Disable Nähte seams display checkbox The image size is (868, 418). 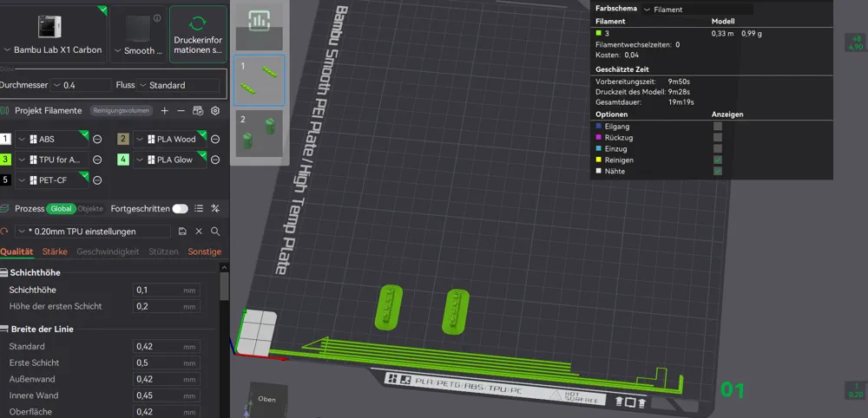[718, 172]
